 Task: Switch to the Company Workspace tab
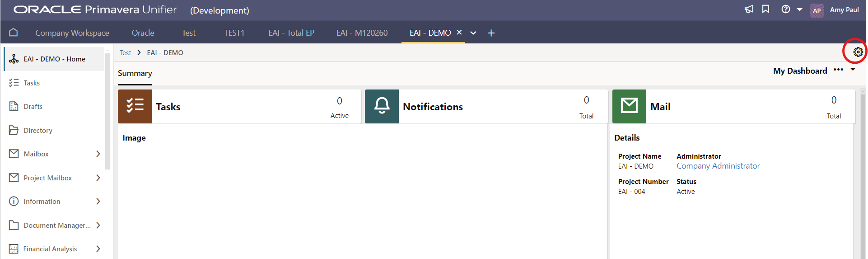click(72, 33)
